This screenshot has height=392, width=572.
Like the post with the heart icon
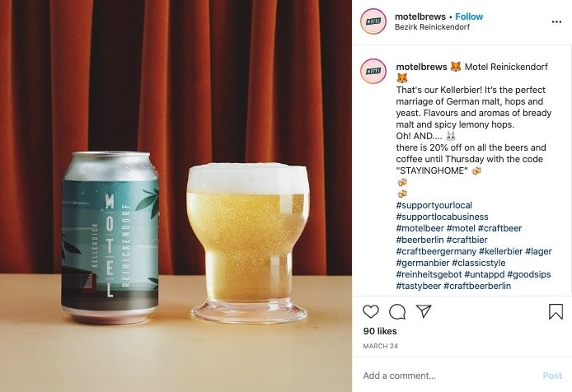[x=371, y=312]
